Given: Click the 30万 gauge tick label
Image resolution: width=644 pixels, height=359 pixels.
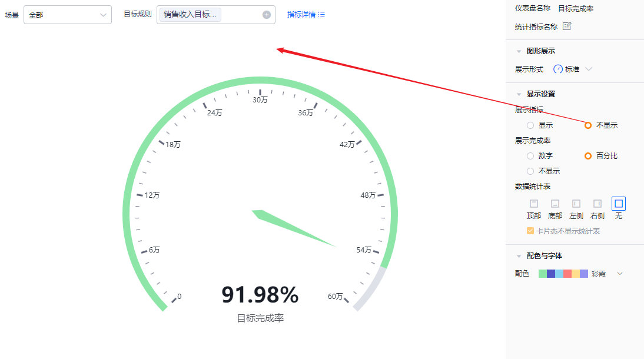Looking at the screenshot, I should (x=260, y=100).
